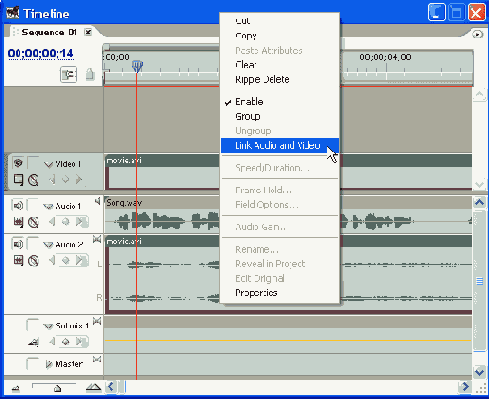
Task: Click zoom in mountain icon at bottom
Action: tap(93, 388)
